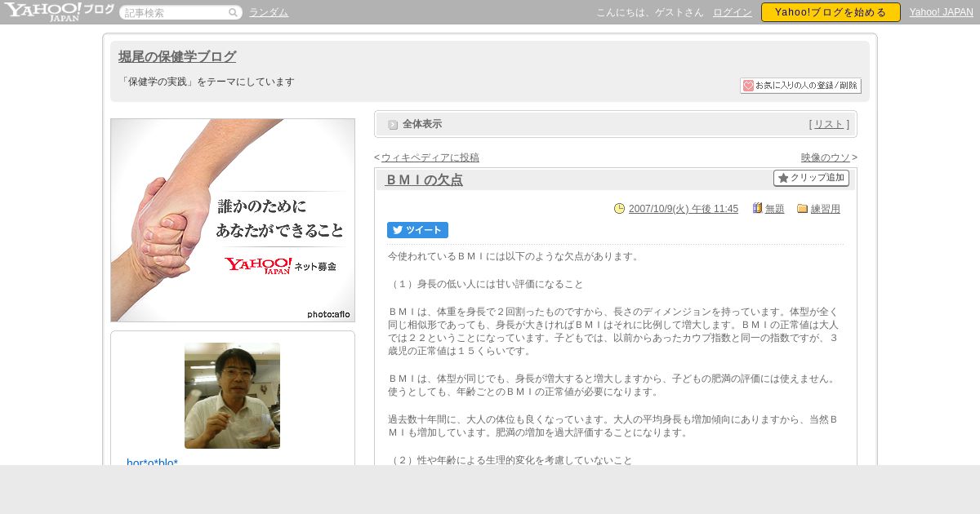Click the text 「保健学の実践」をテーマにしています
Viewport: 980px width, 514px height.
point(207,82)
